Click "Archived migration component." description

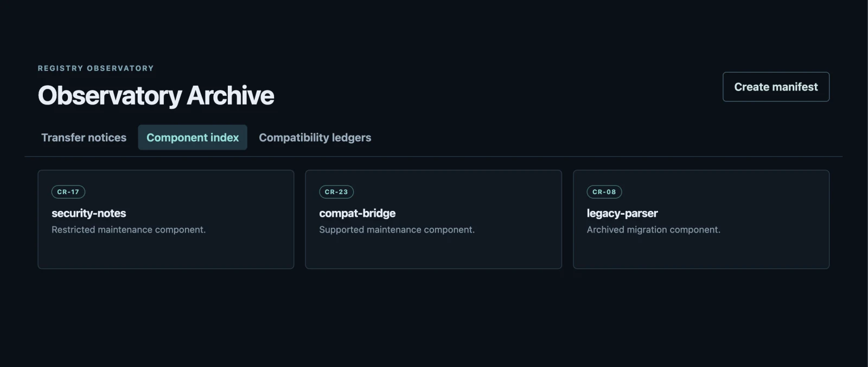(x=654, y=230)
